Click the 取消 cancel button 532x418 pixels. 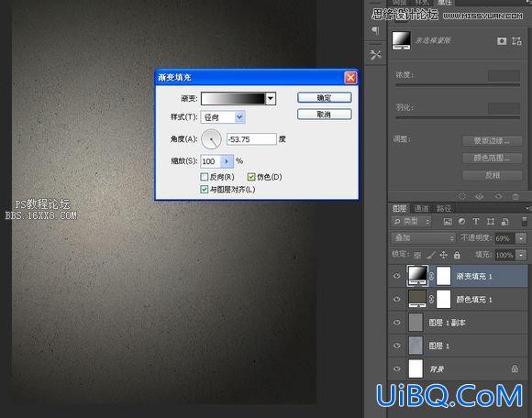tap(325, 115)
